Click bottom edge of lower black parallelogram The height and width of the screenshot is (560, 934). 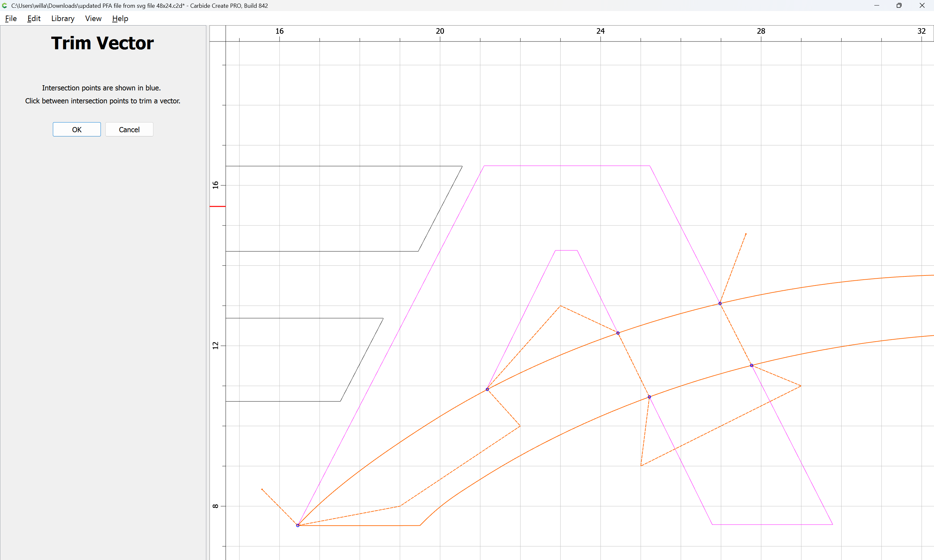pyautogui.click(x=283, y=401)
